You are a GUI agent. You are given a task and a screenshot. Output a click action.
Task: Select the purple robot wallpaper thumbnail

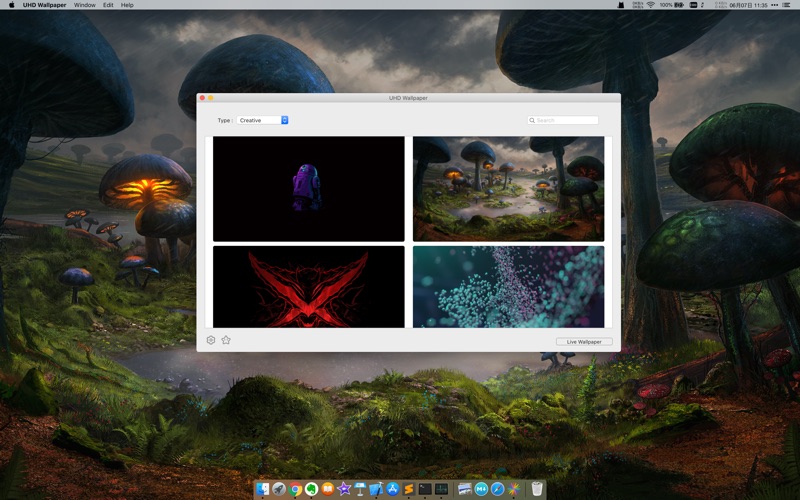[308, 188]
